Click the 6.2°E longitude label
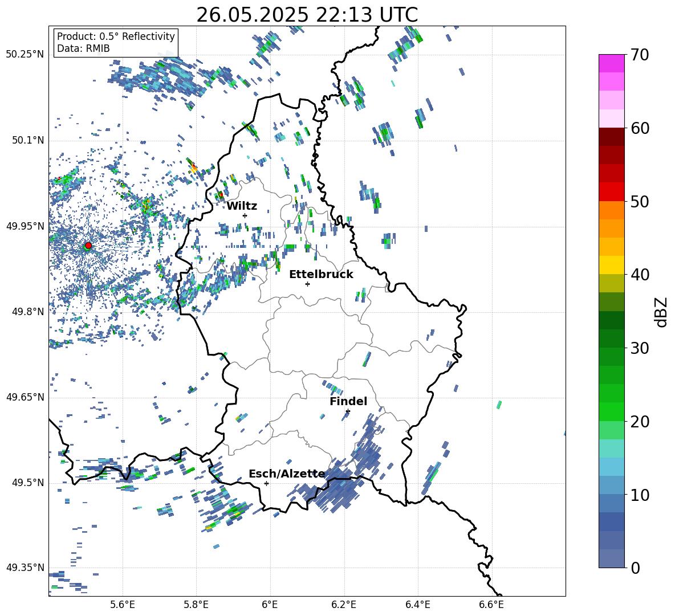Screen dimensions: 675x616 tap(344, 605)
